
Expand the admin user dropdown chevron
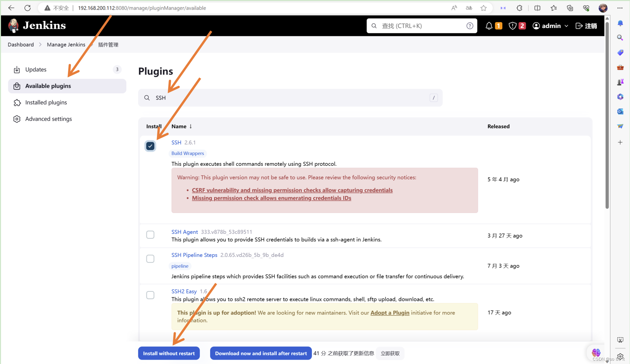pyautogui.click(x=567, y=26)
